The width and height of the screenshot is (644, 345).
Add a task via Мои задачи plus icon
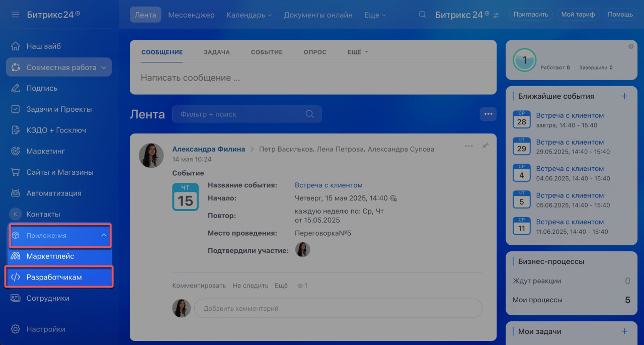click(x=624, y=331)
